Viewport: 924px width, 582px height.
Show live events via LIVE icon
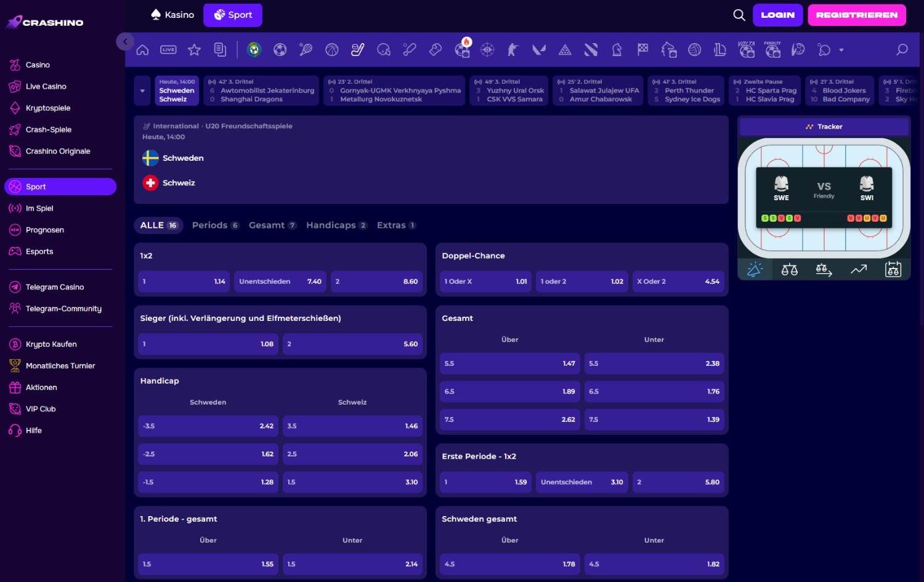(168, 50)
